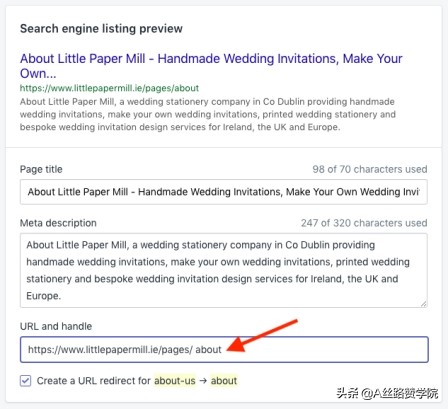This screenshot has height=409, width=448.
Task: Click the highlighted 'about' redirect target text
Action: point(224,380)
